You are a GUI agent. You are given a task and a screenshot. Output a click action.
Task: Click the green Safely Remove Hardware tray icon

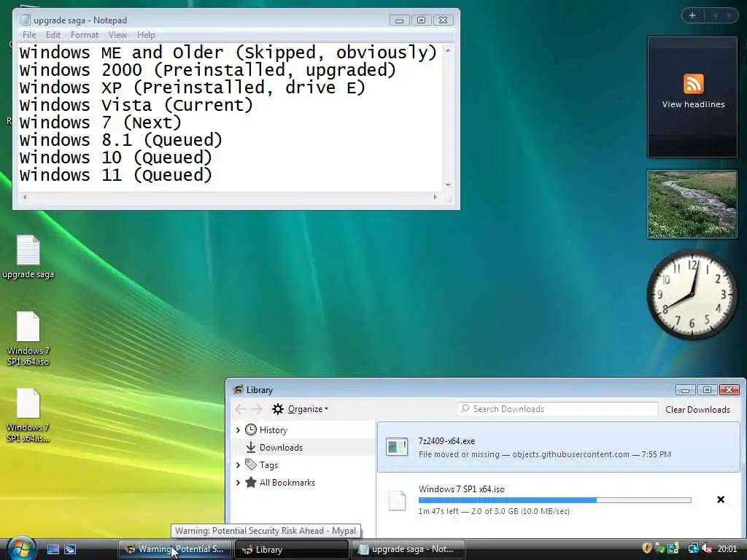[659, 548]
